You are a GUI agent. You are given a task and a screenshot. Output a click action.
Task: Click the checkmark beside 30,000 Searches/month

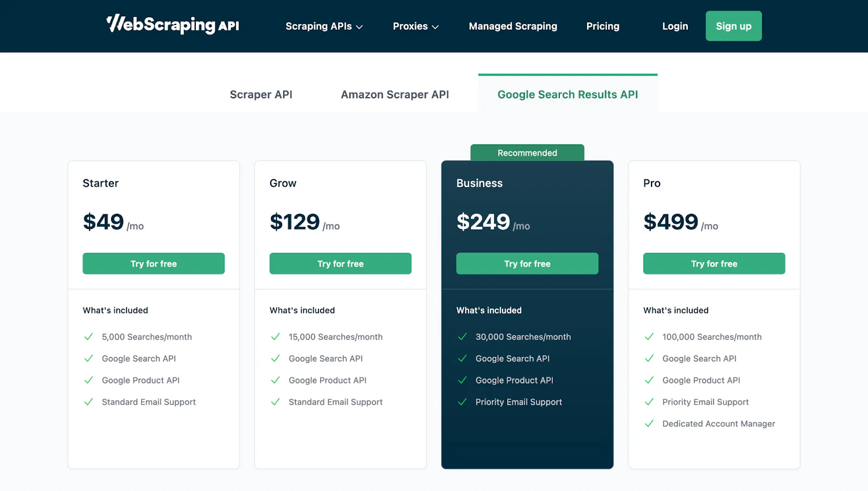462,337
